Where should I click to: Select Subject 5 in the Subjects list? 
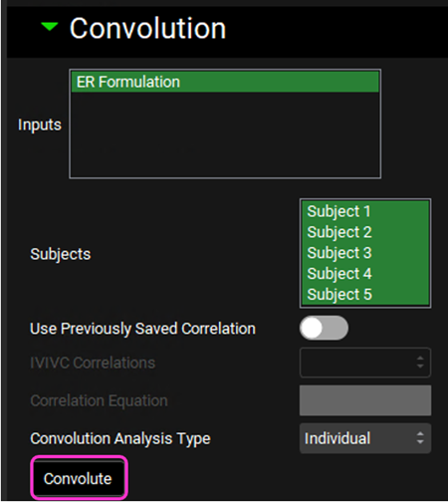coord(365,294)
